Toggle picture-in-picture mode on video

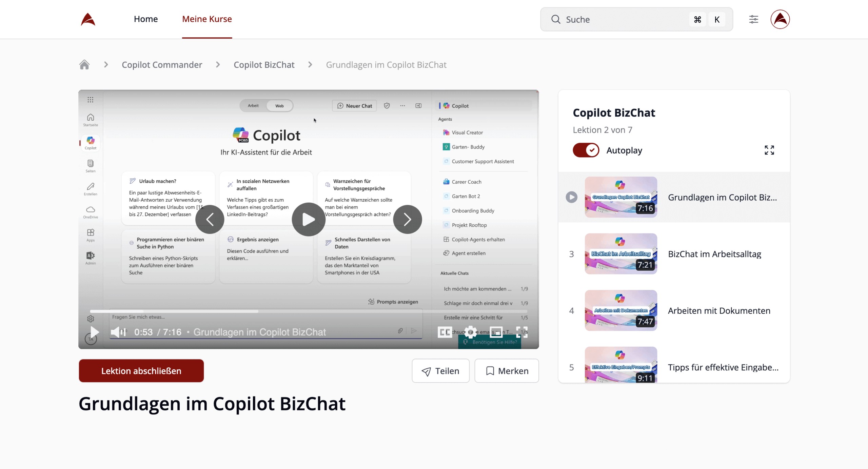[x=496, y=332]
